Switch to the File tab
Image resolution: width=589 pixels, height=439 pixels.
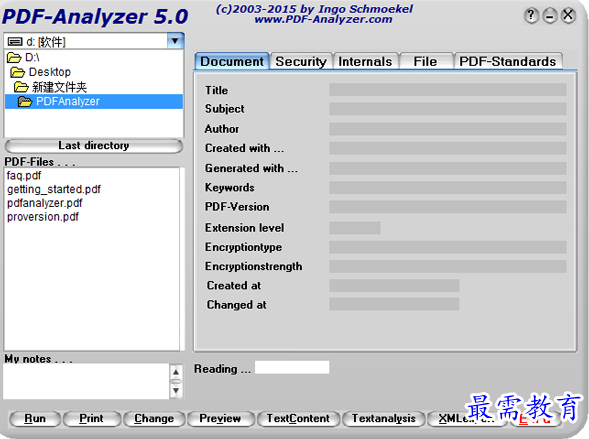pos(426,62)
